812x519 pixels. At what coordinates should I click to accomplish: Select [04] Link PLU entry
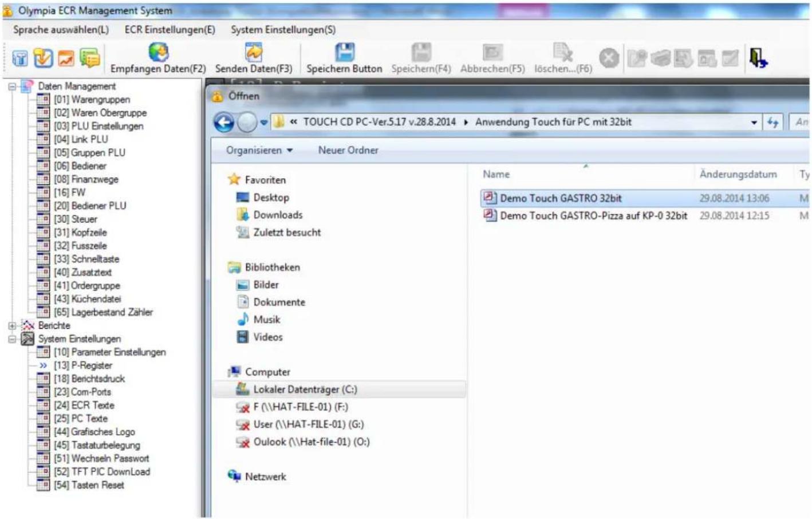(81, 139)
